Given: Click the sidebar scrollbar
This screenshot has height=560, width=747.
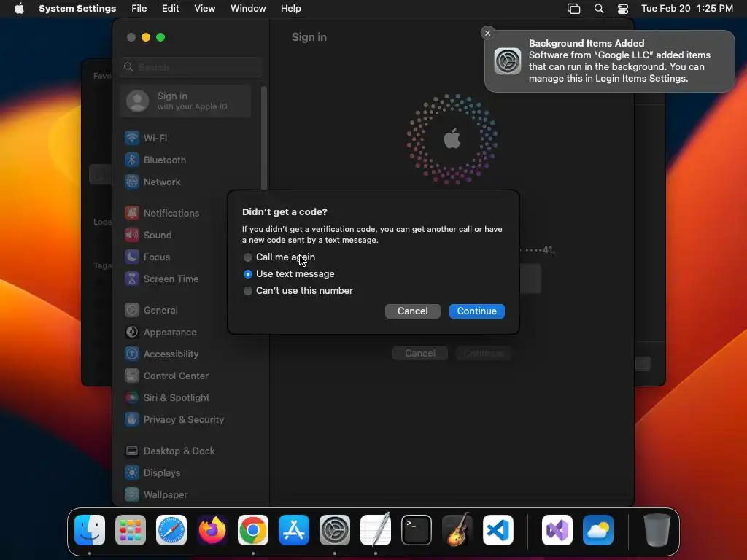Looking at the screenshot, I should click(264, 138).
